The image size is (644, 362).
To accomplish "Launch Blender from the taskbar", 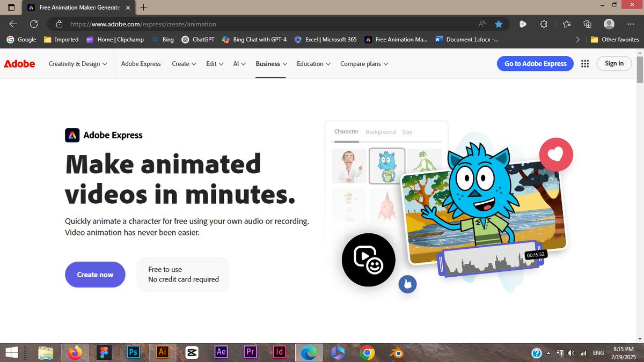I will click(x=396, y=352).
